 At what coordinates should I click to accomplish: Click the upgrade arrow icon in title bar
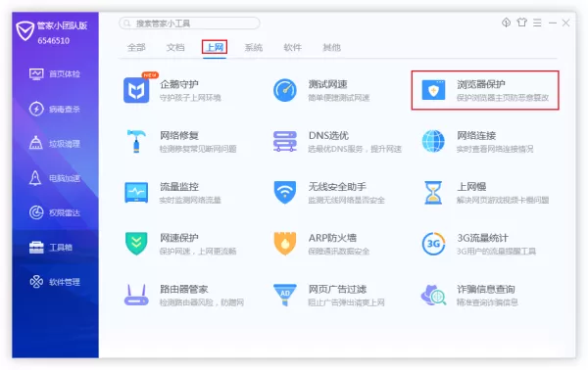[x=507, y=23]
